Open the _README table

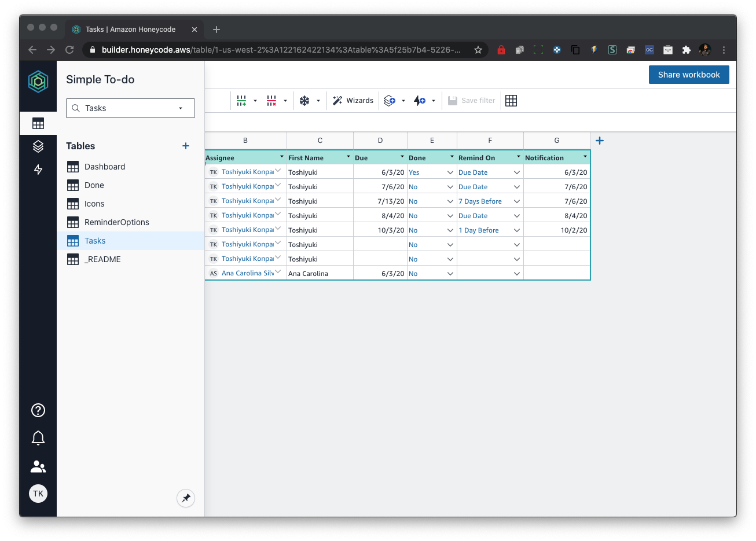click(130, 259)
